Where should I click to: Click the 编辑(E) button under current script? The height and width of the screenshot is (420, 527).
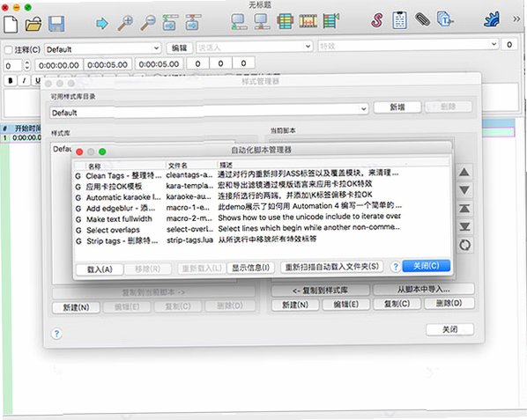tap(345, 304)
